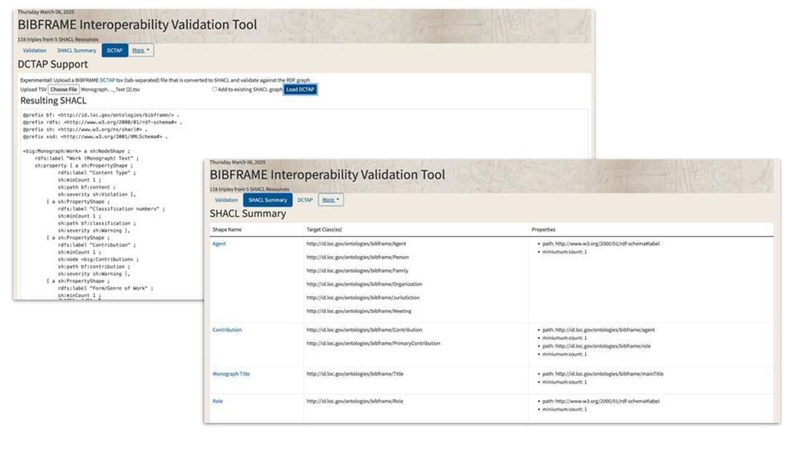
Task: Select target class bibframe/Agent
Action: click(356, 244)
